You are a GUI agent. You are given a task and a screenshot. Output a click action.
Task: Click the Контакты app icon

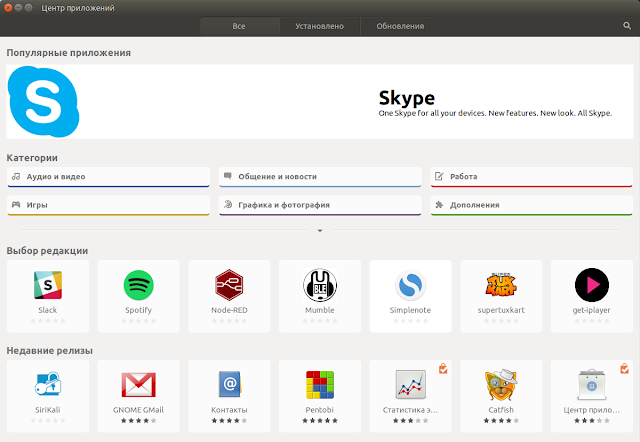click(x=230, y=384)
